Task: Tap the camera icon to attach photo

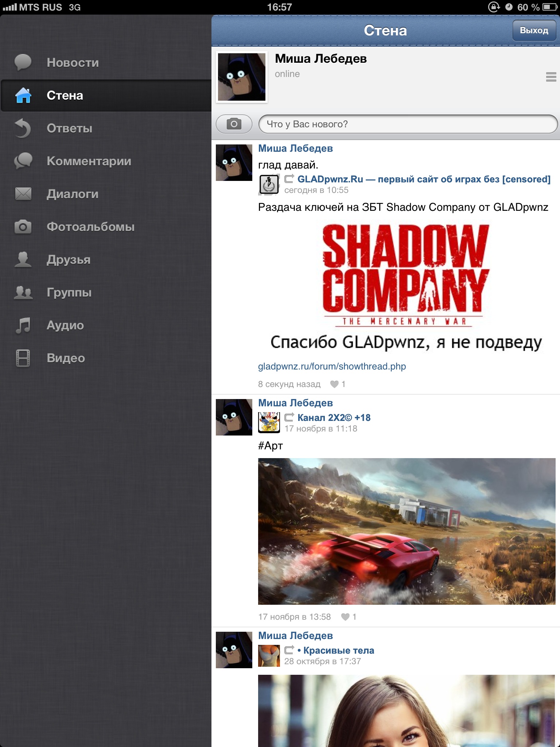Action: pyautogui.click(x=234, y=124)
